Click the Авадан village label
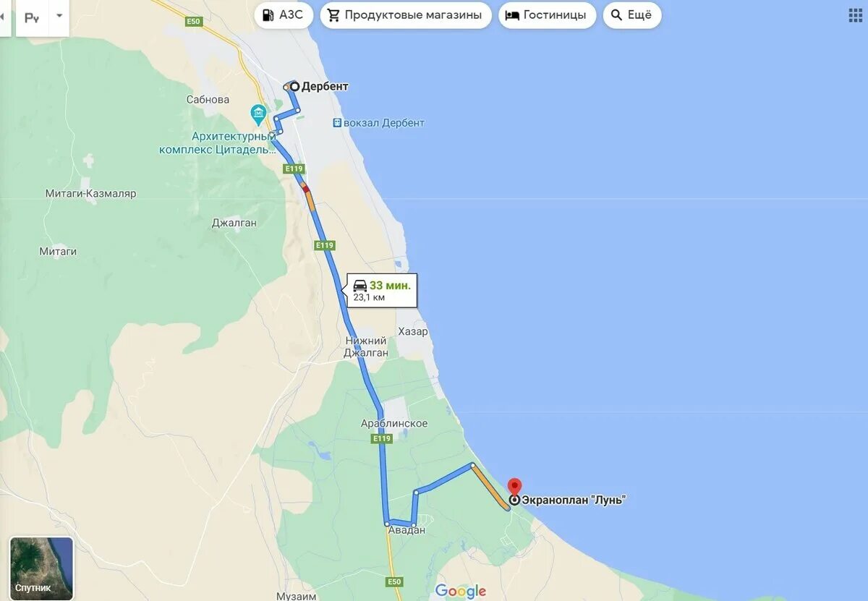Screen dimensions: 868x601 pyautogui.click(x=407, y=530)
